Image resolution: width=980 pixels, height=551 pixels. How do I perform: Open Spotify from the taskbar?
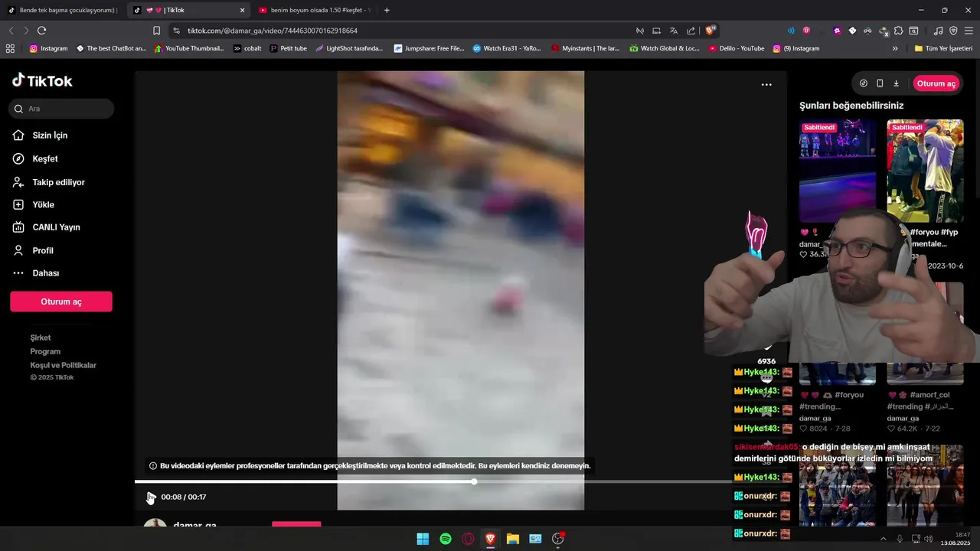(446, 539)
